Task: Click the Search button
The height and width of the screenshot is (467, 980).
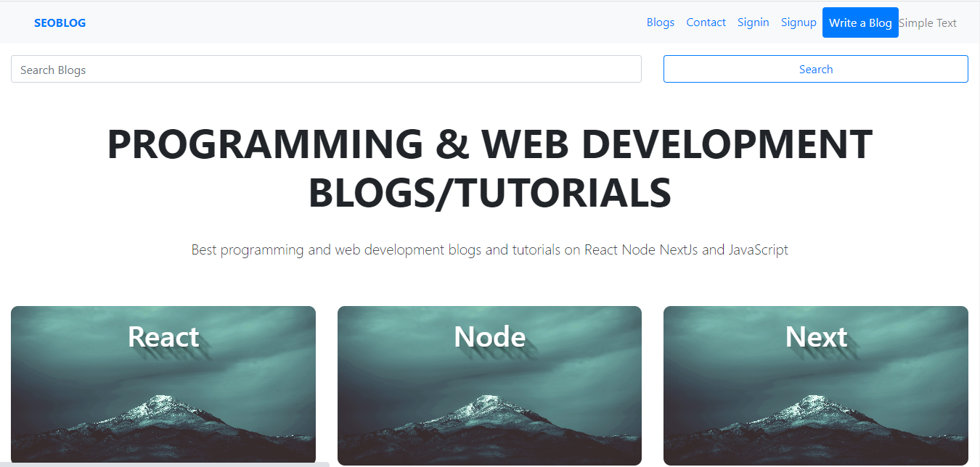Action: [815, 69]
